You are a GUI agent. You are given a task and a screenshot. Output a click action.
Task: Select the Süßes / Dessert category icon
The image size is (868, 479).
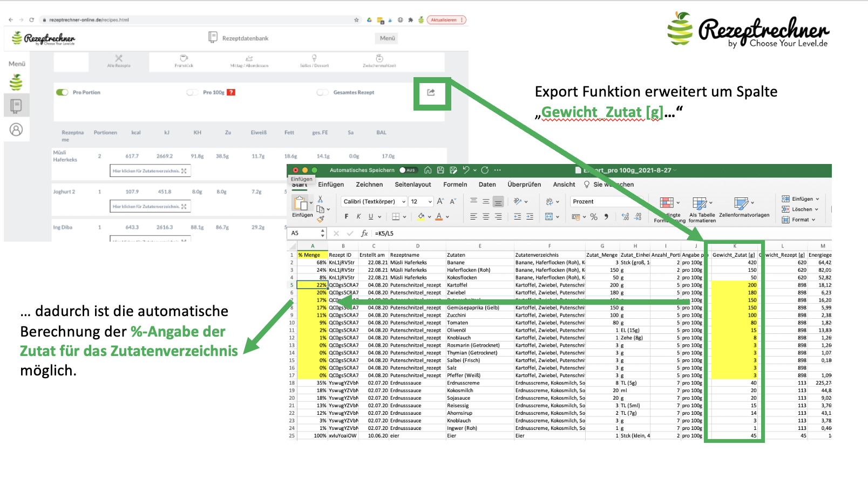[x=314, y=58]
